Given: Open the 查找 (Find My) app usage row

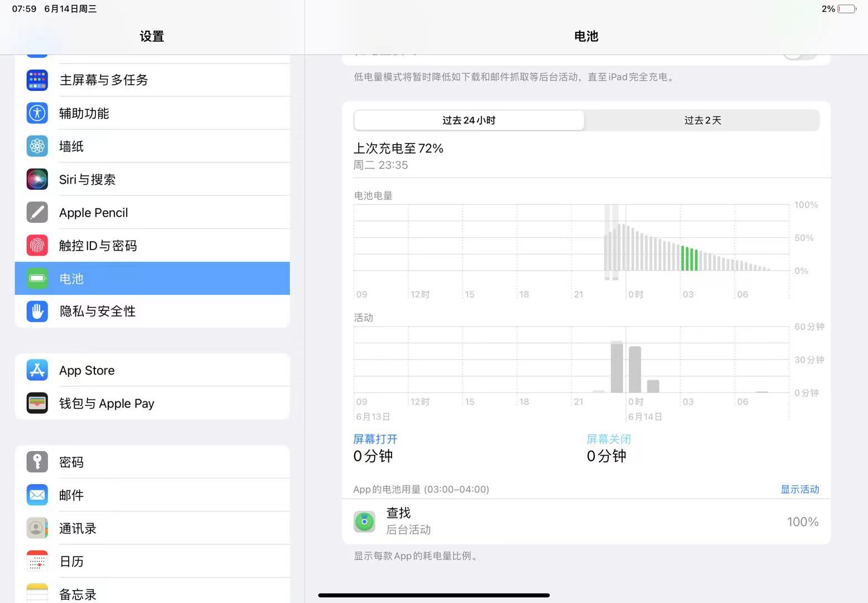Looking at the screenshot, I should (x=585, y=521).
